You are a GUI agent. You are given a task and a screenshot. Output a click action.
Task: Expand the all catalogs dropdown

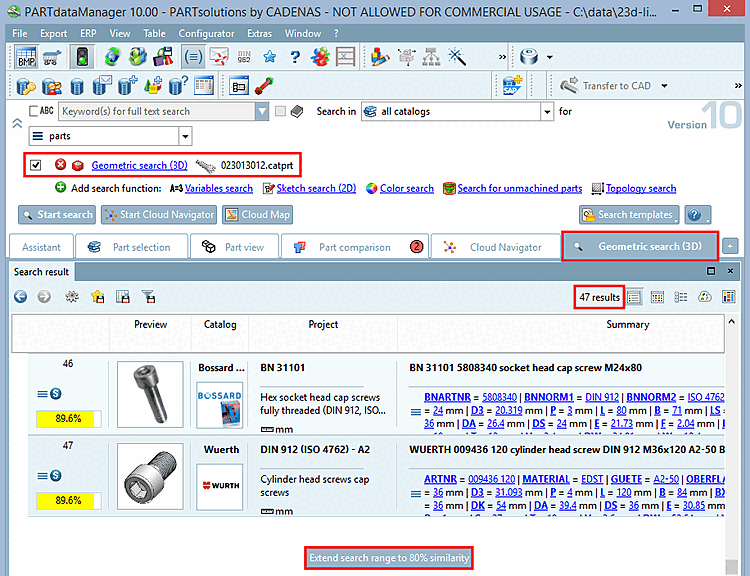(x=547, y=111)
